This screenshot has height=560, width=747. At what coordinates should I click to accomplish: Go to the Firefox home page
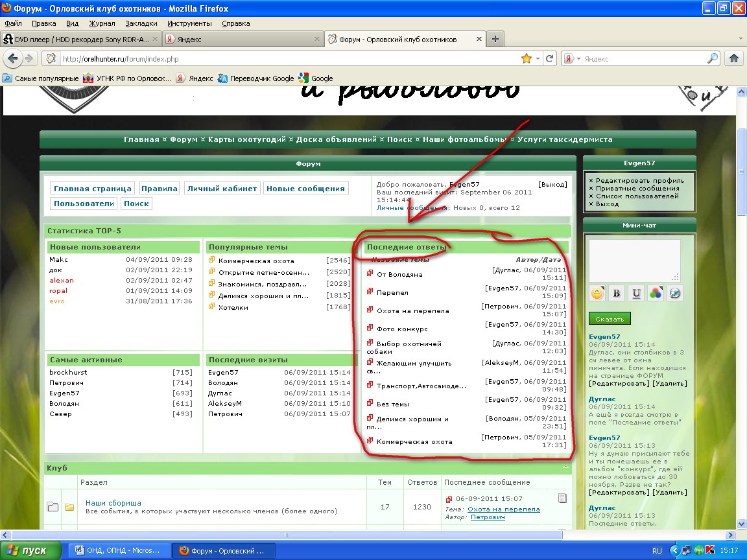point(734,58)
